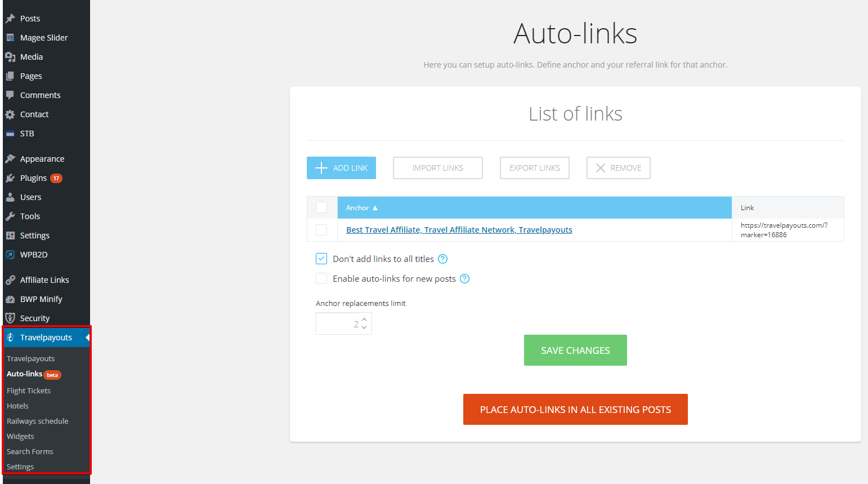Open Widgets submenu item
This screenshot has height=484, width=868.
(x=20, y=436)
